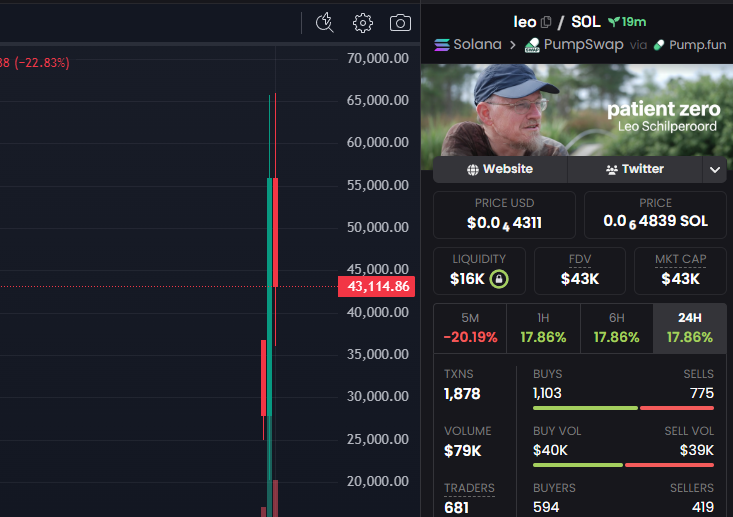Viewport: 733px width, 517px height.
Task: Click the TRADERS label
Action: pos(469,488)
